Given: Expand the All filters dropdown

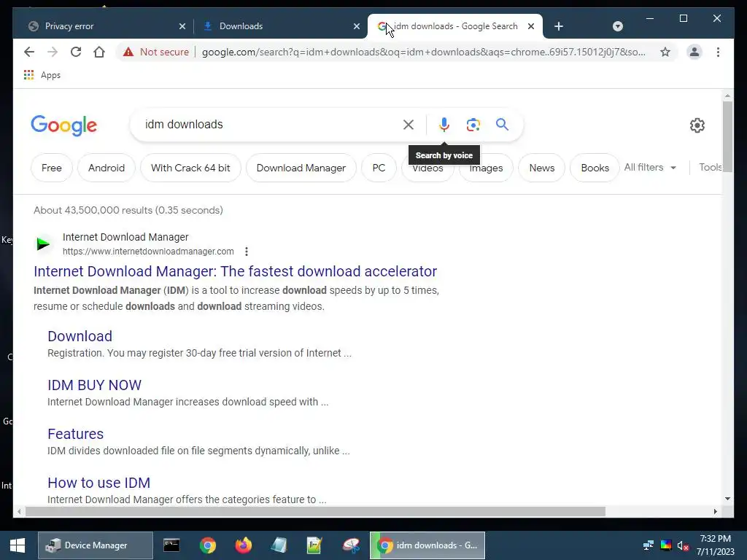Looking at the screenshot, I should pos(650,167).
